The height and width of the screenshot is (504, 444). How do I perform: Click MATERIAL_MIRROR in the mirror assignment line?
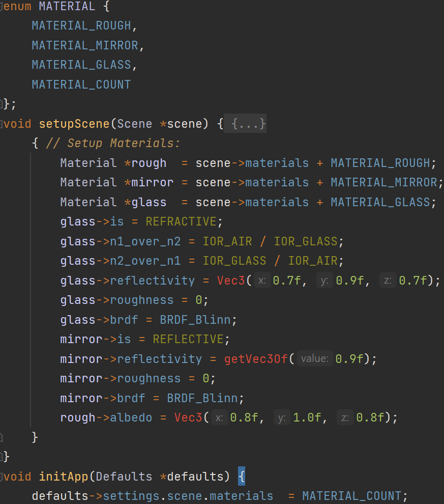[x=384, y=182]
